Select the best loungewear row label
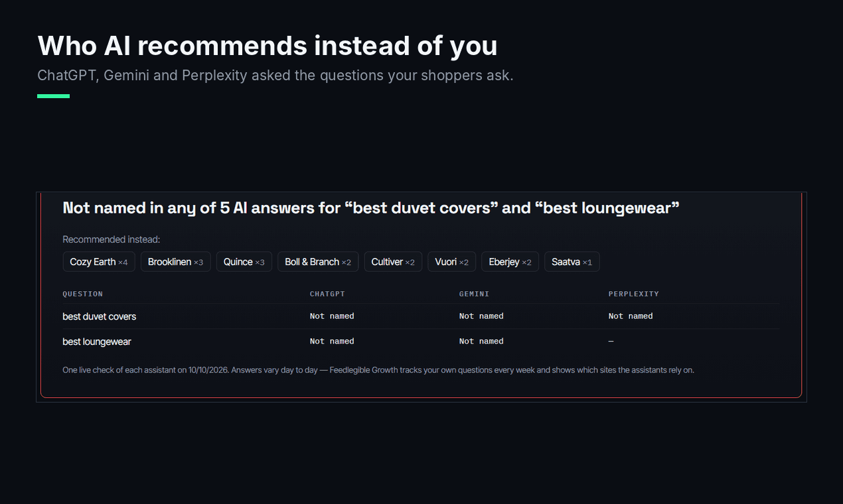The height and width of the screenshot is (504, 843). [97, 342]
